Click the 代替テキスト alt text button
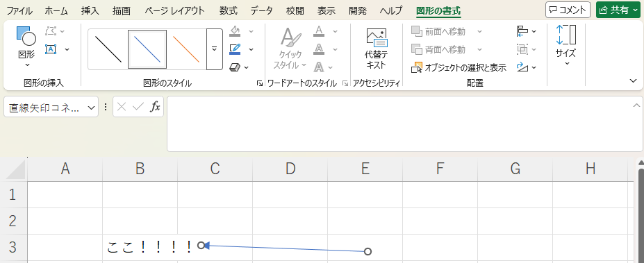Screen dimensions: 644x263 (x=377, y=49)
